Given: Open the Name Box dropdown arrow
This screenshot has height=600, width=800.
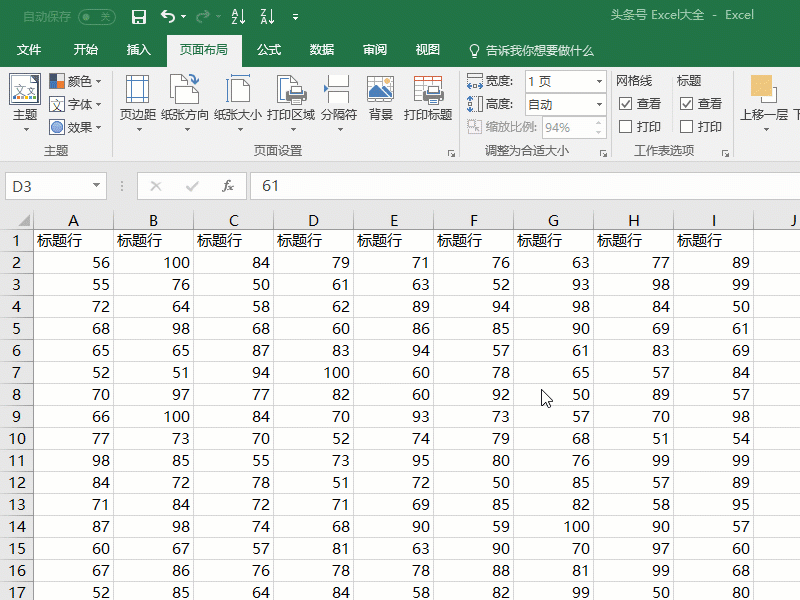Looking at the screenshot, I should pos(96,185).
